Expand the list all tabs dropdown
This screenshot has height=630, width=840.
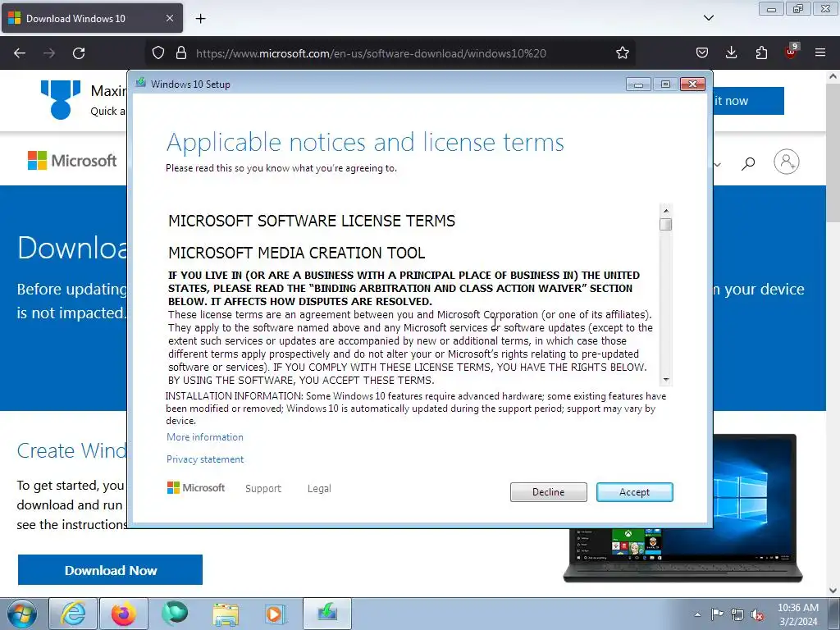(x=708, y=18)
